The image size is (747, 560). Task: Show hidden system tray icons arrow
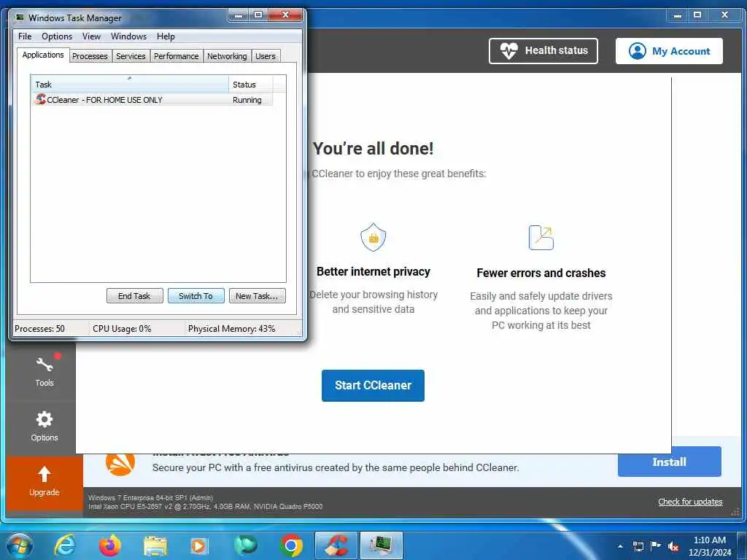pyautogui.click(x=620, y=546)
